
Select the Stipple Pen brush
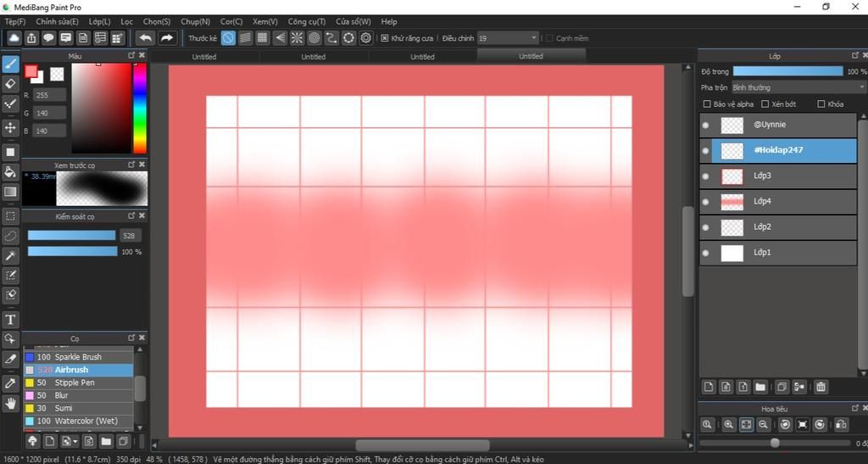(x=78, y=383)
